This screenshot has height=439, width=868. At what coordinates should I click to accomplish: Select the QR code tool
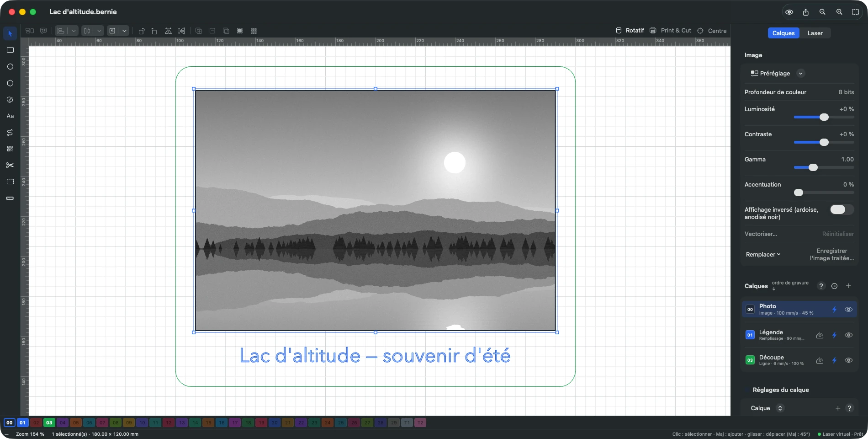(x=10, y=149)
